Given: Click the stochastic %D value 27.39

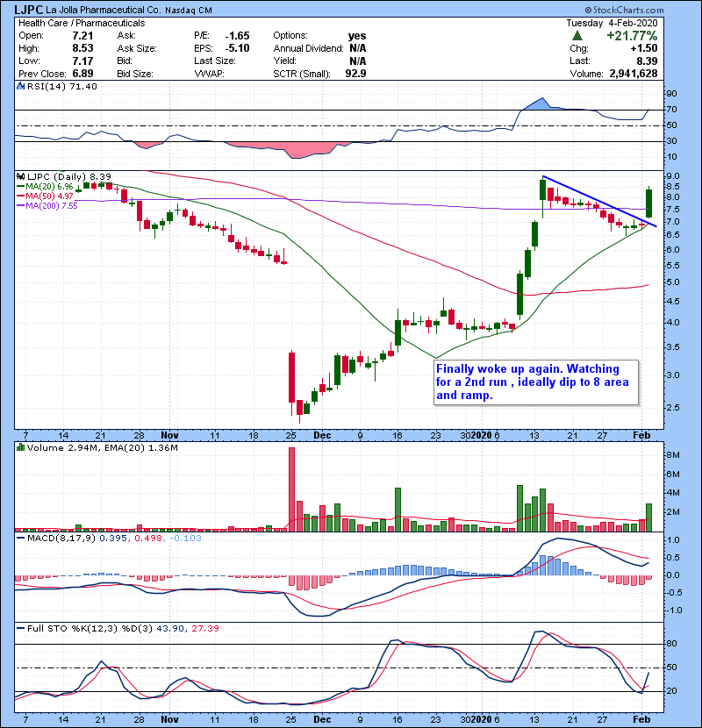Looking at the screenshot, I should tap(204, 629).
